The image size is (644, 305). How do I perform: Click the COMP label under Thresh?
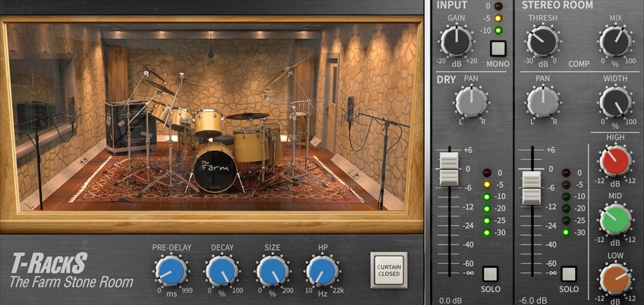pos(579,64)
